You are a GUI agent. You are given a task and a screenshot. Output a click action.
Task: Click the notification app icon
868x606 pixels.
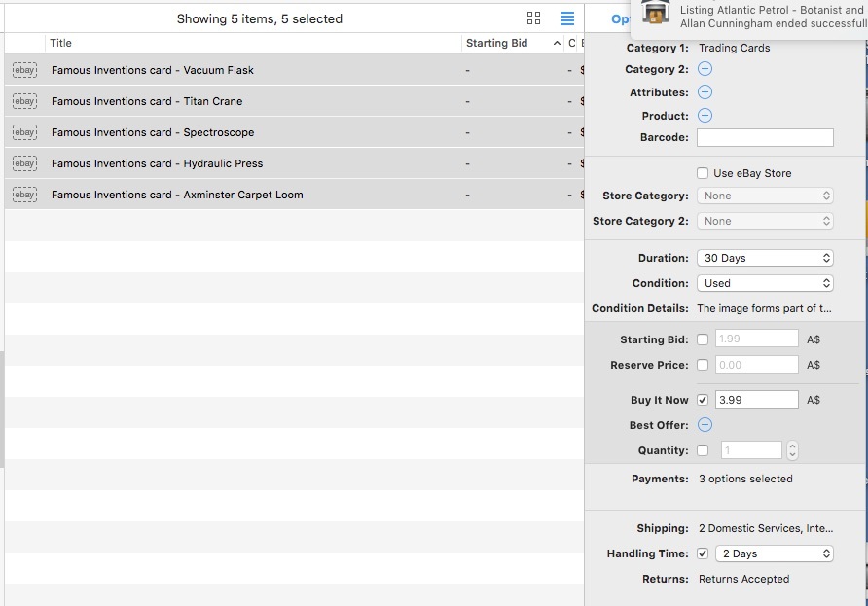point(656,11)
